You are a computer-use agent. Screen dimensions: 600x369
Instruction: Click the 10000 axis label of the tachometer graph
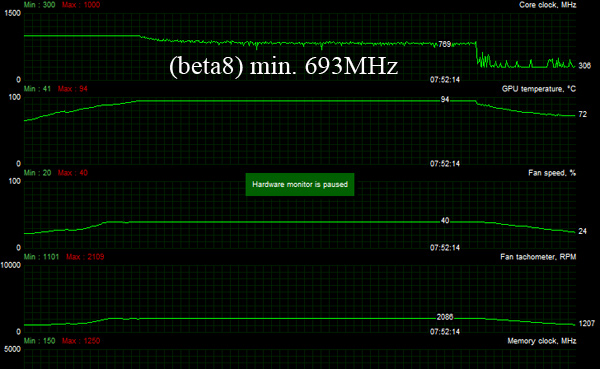point(11,265)
